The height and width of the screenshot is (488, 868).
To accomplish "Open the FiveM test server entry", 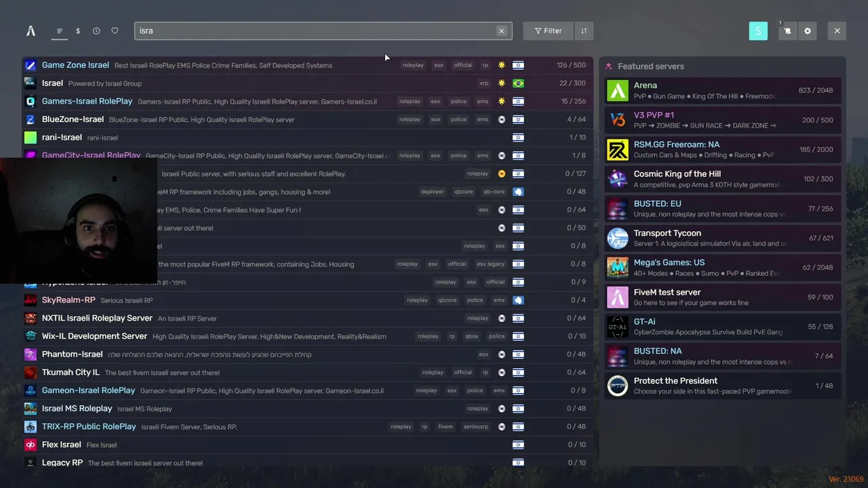I will pyautogui.click(x=723, y=297).
